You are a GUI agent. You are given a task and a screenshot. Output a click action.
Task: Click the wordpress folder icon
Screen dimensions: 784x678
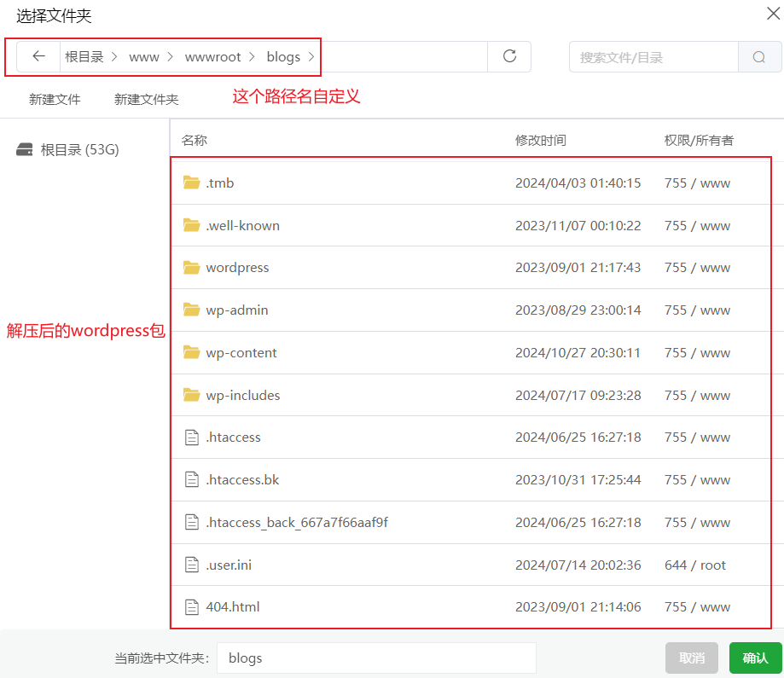click(191, 268)
